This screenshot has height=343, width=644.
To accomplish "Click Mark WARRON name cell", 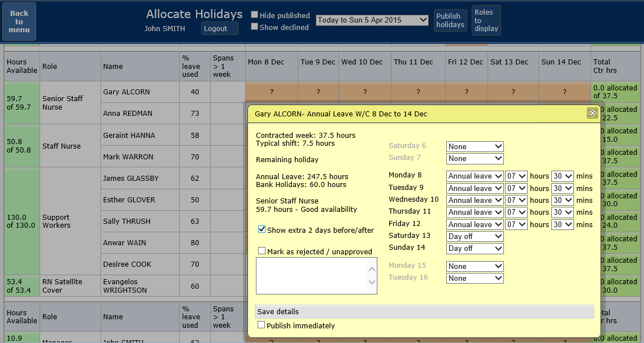I will pos(140,157).
